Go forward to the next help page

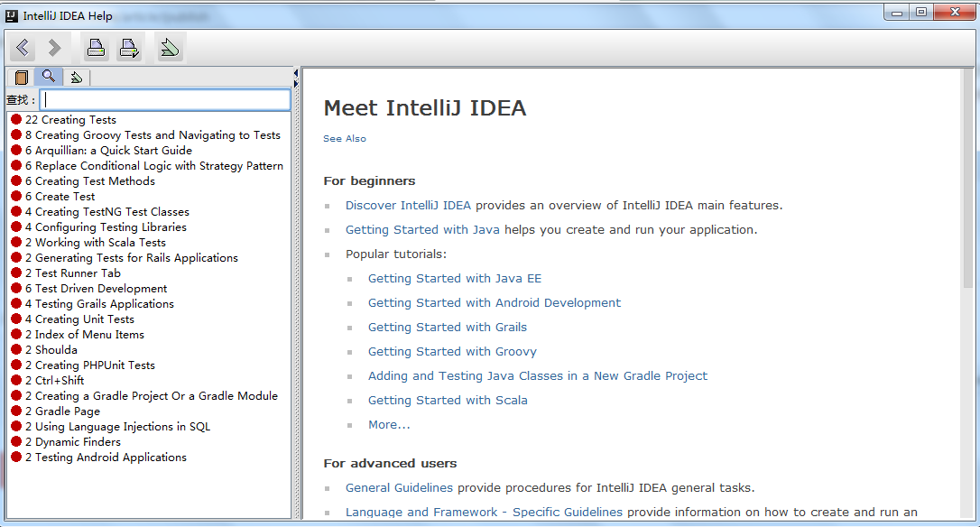tap(54, 48)
